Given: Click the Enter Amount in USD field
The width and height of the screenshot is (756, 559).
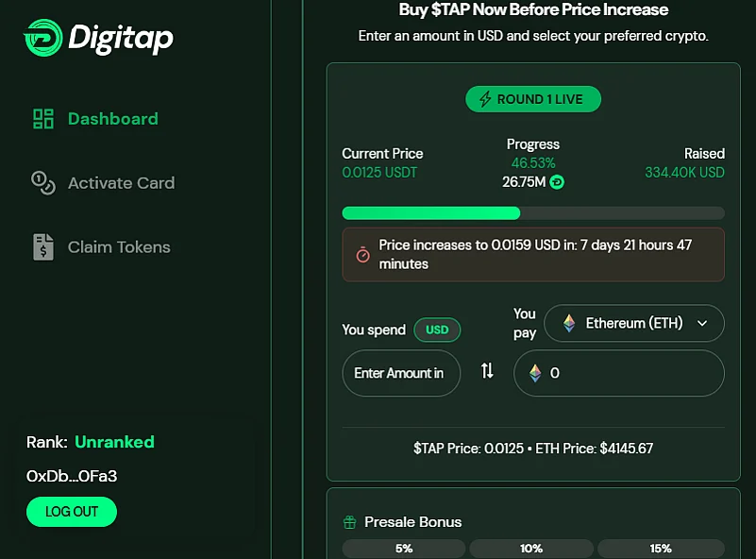Looking at the screenshot, I should (401, 373).
